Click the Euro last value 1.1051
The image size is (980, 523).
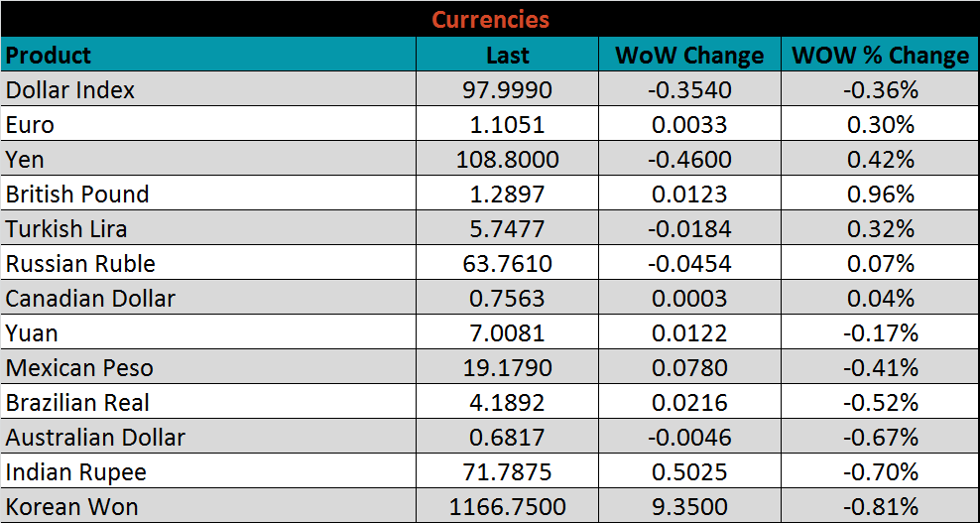pos(507,125)
